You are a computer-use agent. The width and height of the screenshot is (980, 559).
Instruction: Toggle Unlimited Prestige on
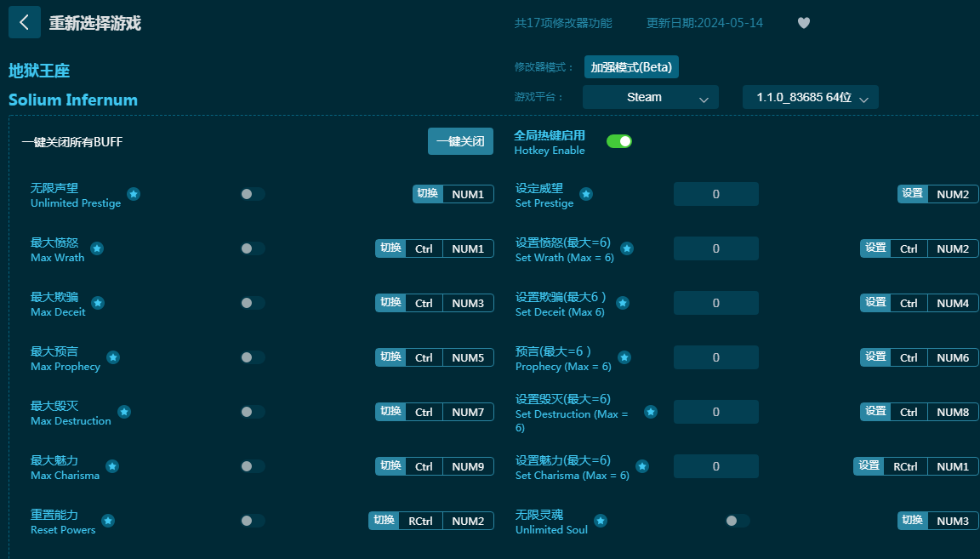pos(253,194)
